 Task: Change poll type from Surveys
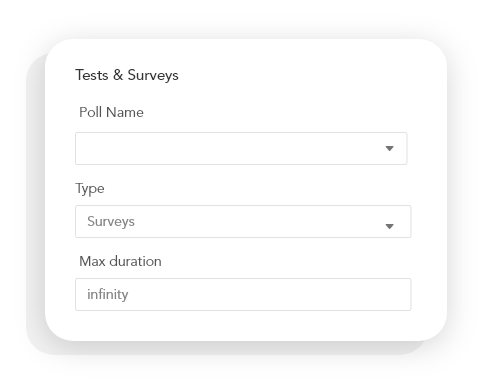point(243,221)
